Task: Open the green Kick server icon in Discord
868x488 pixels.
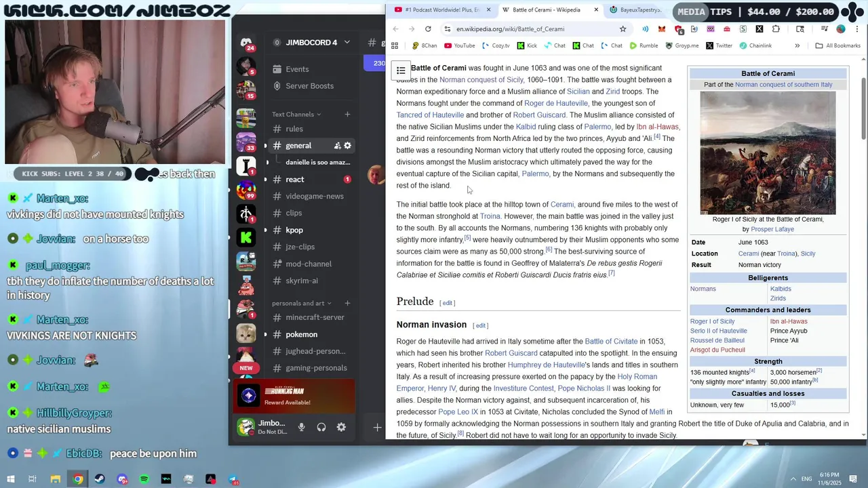Action: [x=246, y=237]
